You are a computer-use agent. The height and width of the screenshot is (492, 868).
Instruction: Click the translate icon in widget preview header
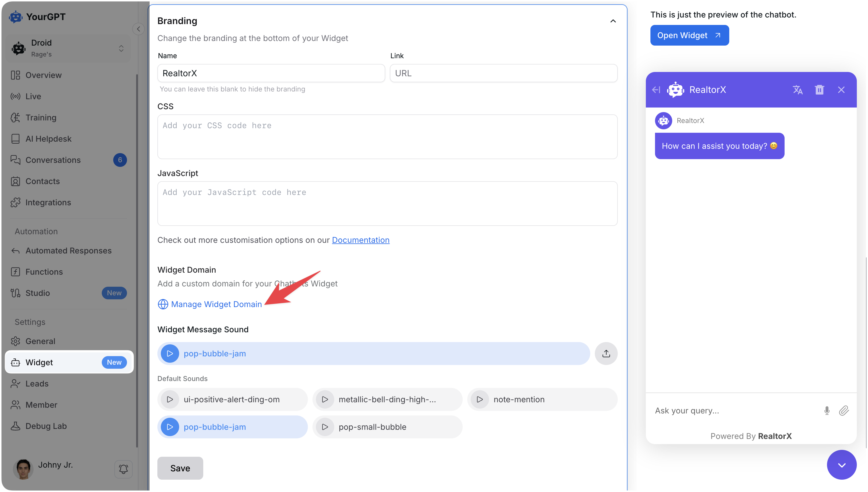(x=798, y=89)
